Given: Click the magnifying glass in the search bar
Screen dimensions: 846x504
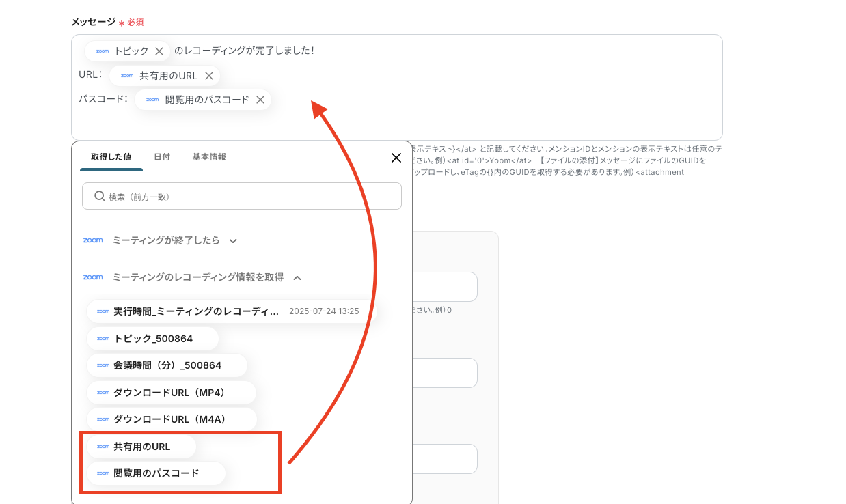Looking at the screenshot, I should click(99, 196).
